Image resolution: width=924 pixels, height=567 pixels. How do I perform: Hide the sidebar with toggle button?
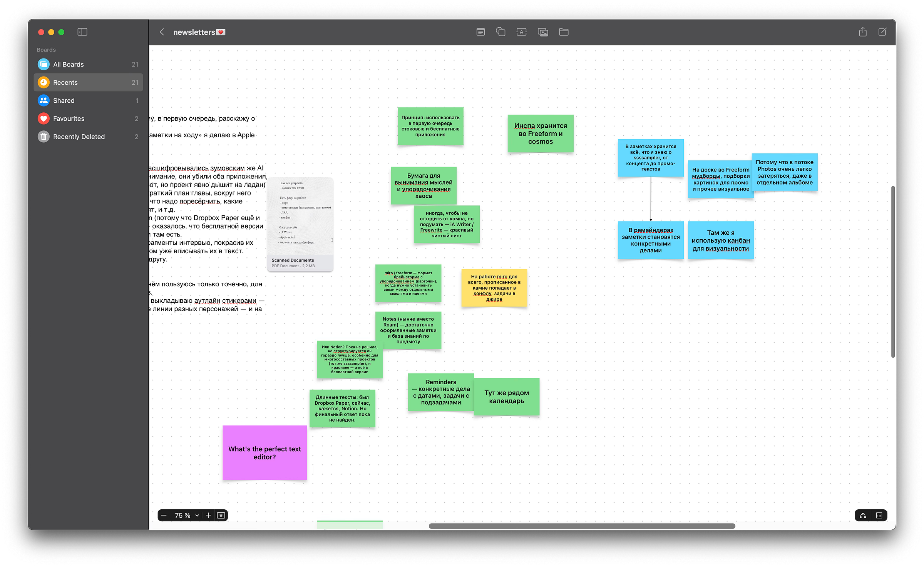[x=82, y=32]
